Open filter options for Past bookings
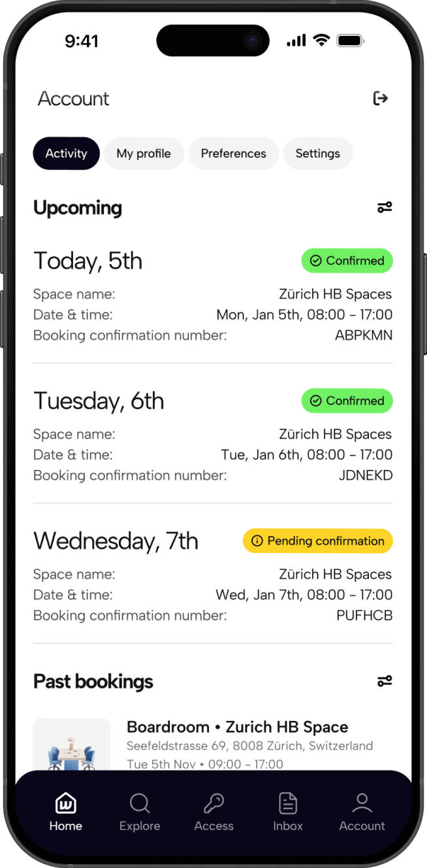 pos(385,681)
